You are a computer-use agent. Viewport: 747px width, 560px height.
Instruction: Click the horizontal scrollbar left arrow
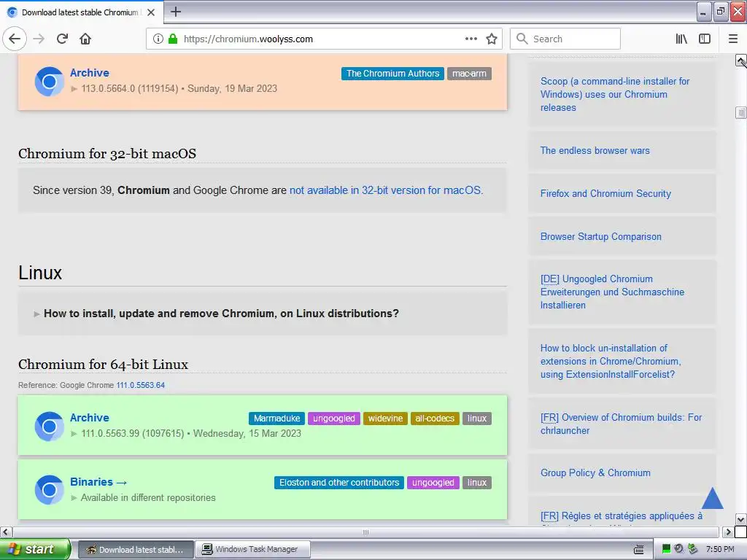click(x=5, y=532)
